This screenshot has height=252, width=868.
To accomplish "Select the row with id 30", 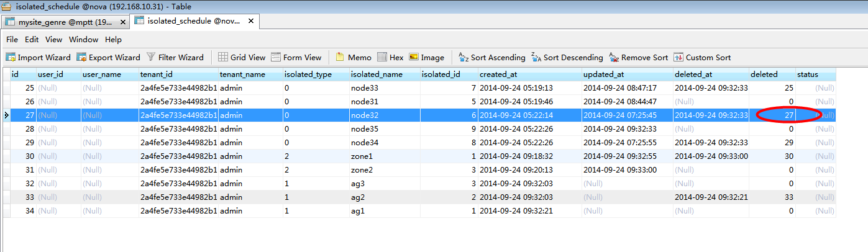I will pyautogui.click(x=419, y=156).
